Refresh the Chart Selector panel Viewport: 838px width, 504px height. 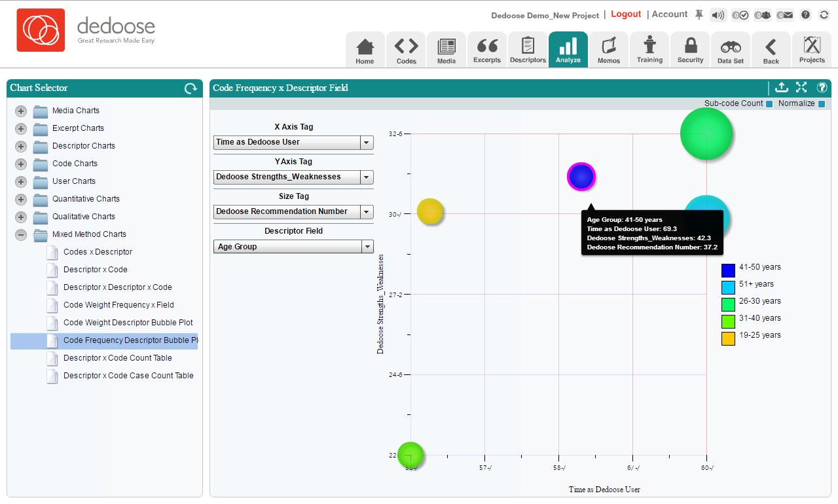tap(191, 88)
